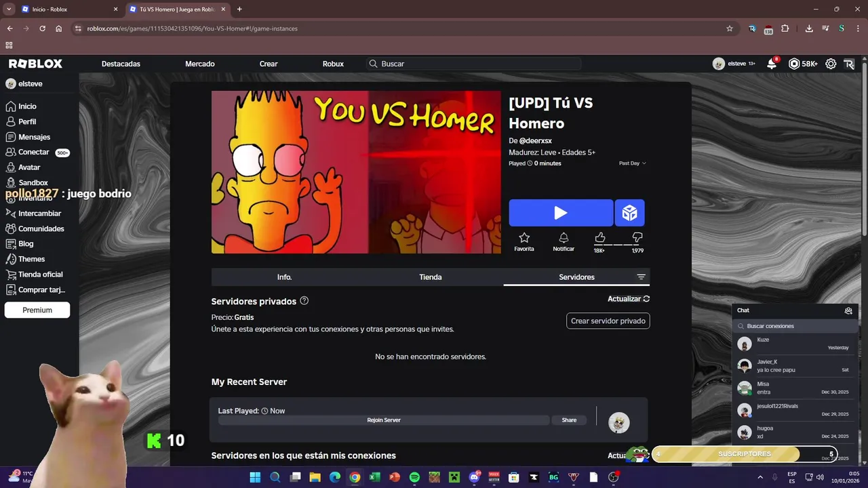The height and width of the screenshot is (488, 868).
Task: Open creator link @deerxsx
Action: click(536, 141)
